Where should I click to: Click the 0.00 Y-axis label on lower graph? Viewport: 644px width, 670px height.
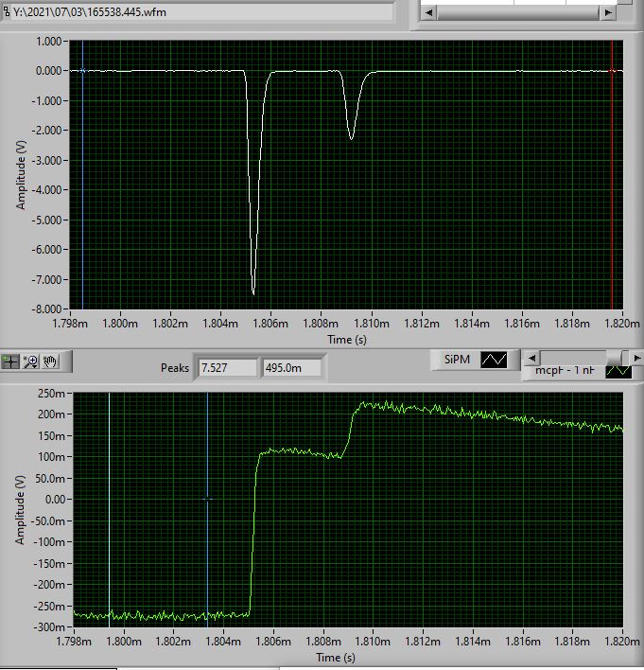(56, 499)
